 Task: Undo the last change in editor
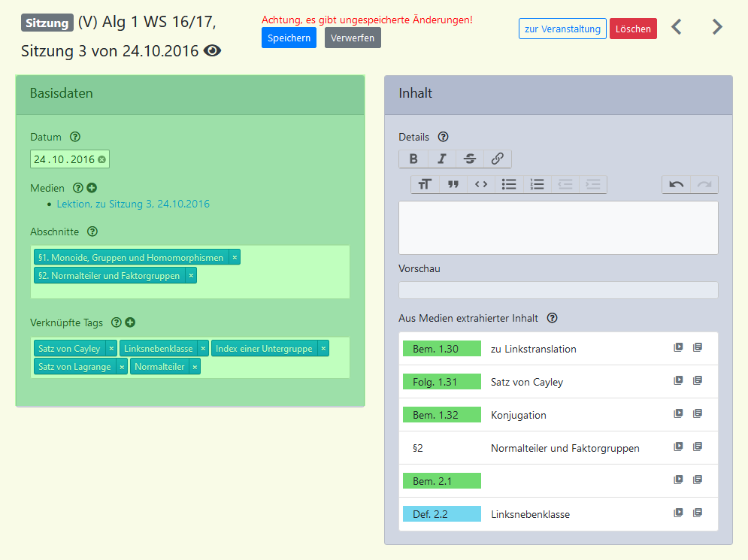click(x=676, y=184)
